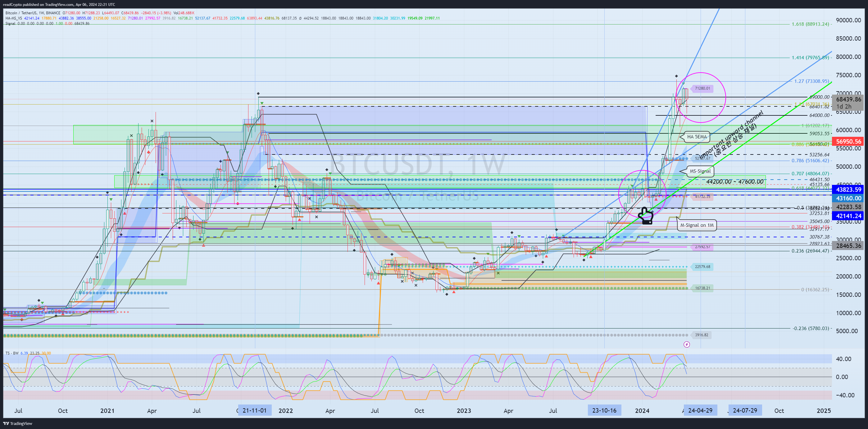Click the 1.414 (79765.89) Fibonacci label
This screenshot has width=868, height=429.
click(810, 57)
